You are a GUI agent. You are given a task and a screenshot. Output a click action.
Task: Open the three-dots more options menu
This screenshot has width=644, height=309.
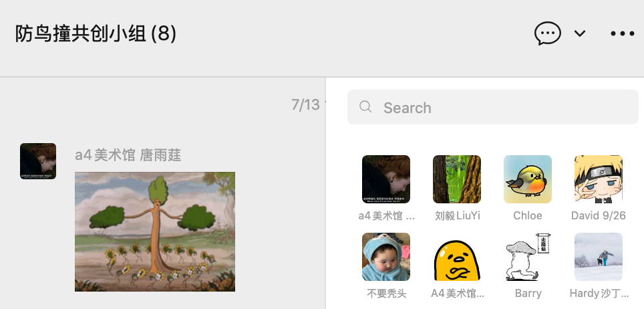pyautogui.click(x=622, y=33)
